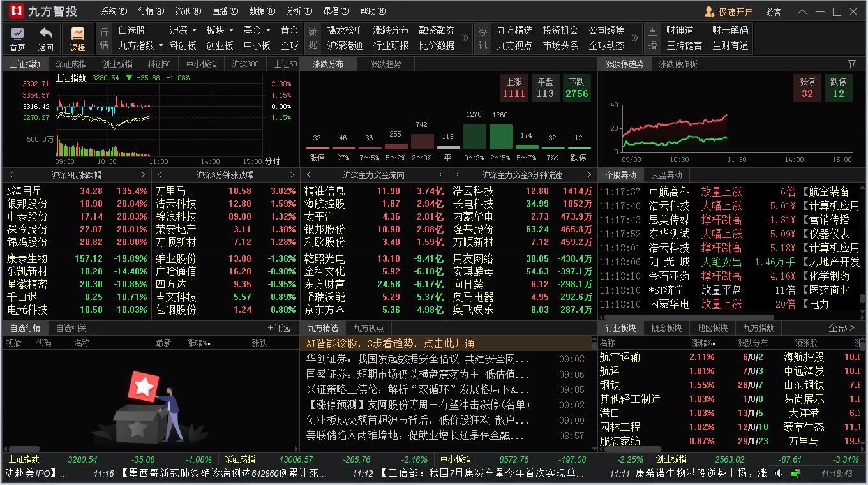Viewport: 868px width, 485px height.
Task: Sort industry sectors by 涨幅% column
Action: click(x=703, y=343)
